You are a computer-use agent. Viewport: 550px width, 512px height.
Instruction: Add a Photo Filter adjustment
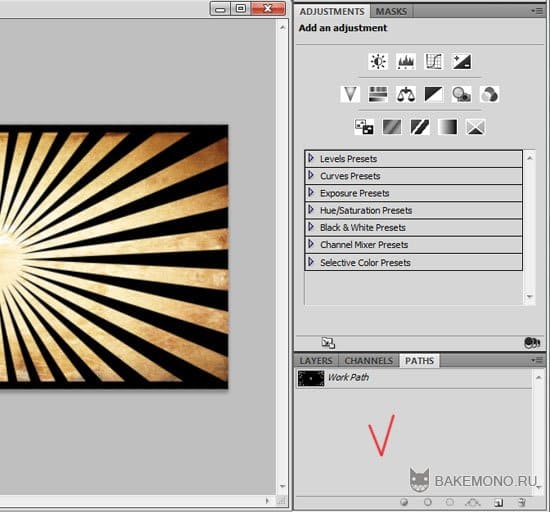point(462,94)
